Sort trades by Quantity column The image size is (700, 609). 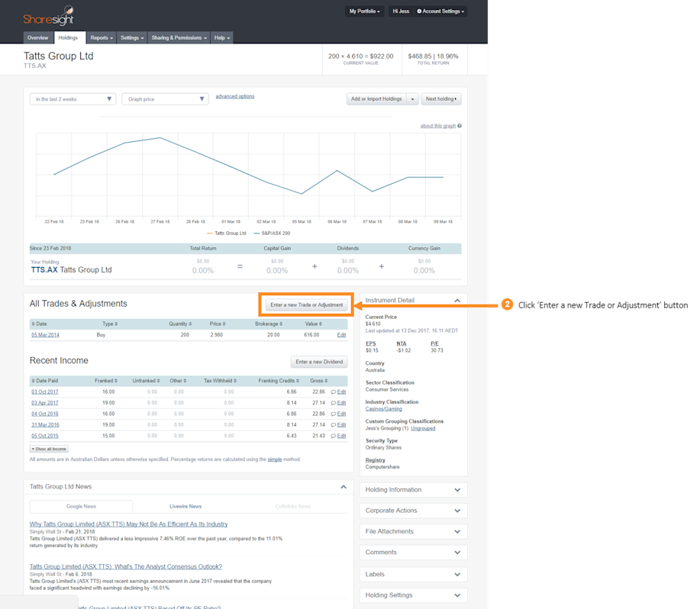[180, 324]
